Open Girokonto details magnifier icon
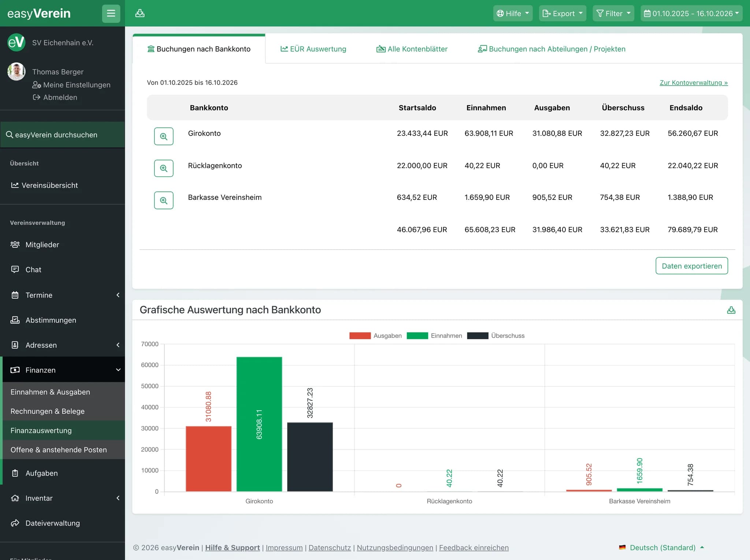Viewport: 750px width, 560px height. point(164,137)
